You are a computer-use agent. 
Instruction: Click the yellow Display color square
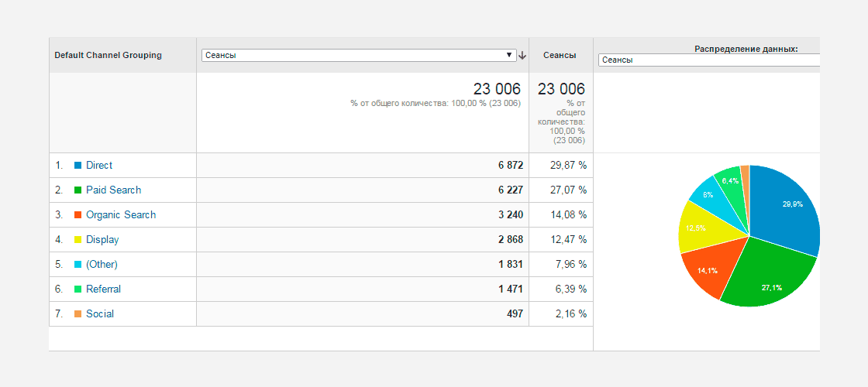point(78,240)
